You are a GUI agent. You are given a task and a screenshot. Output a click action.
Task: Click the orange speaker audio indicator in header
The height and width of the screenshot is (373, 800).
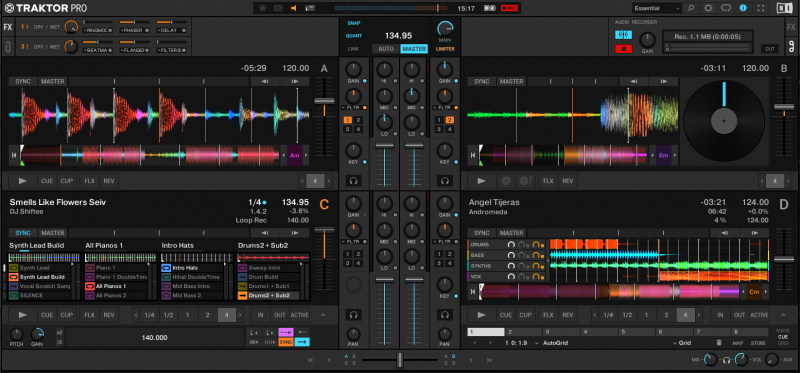(293, 8)
